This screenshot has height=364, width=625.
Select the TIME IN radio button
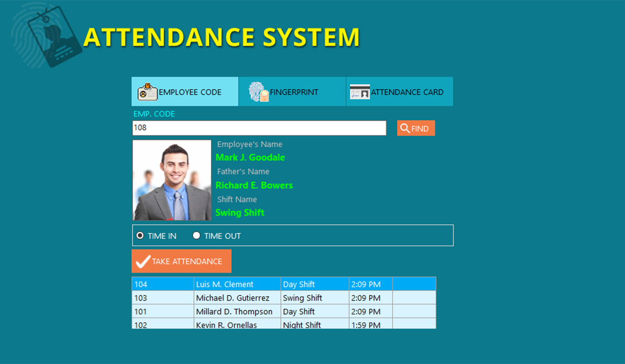tap(140, 236)
